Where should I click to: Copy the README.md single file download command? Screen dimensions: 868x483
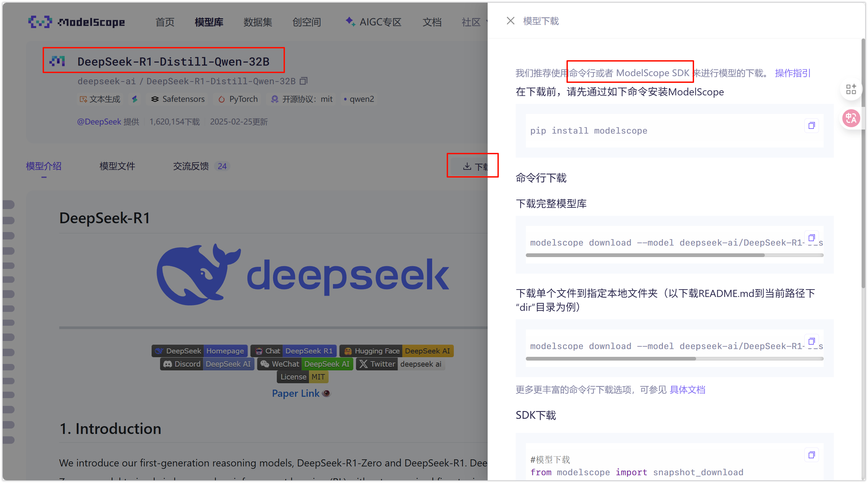coord(811,341)
